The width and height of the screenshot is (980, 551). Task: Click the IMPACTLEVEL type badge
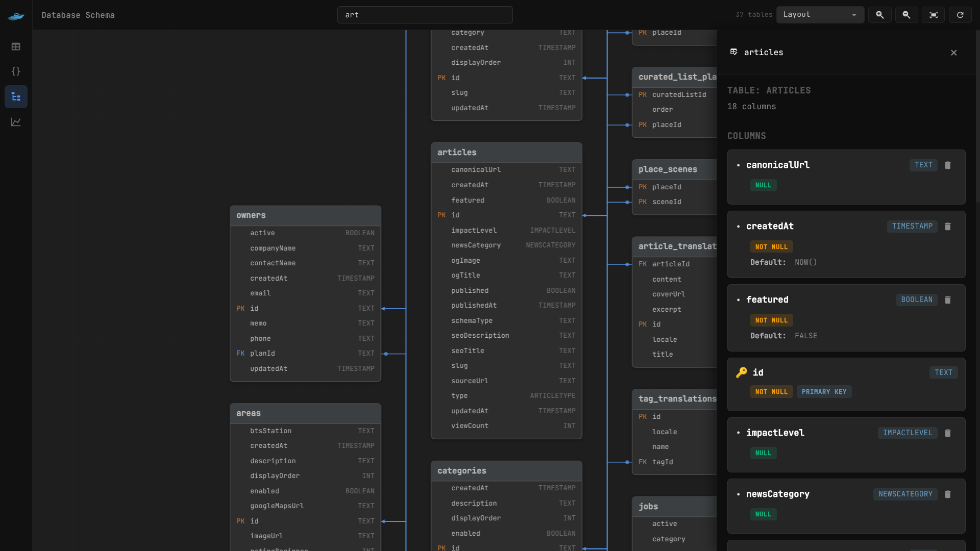(x=908, y=433)
